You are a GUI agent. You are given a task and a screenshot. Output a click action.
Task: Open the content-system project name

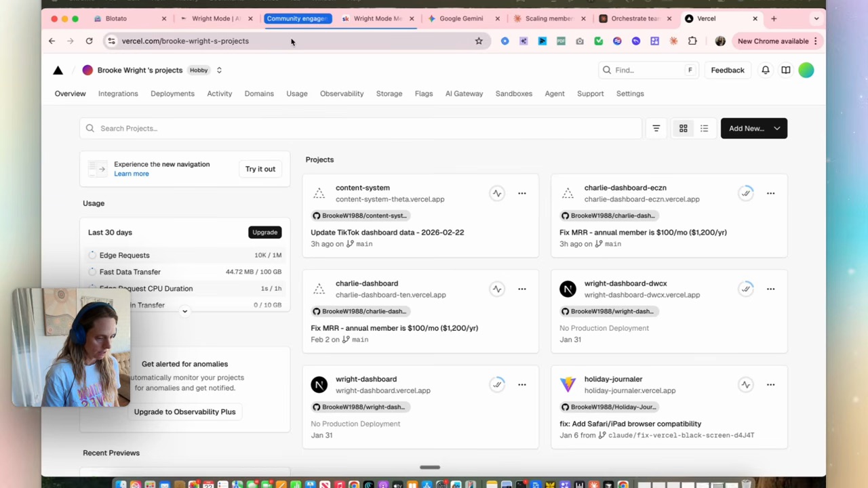coord(363,188)
